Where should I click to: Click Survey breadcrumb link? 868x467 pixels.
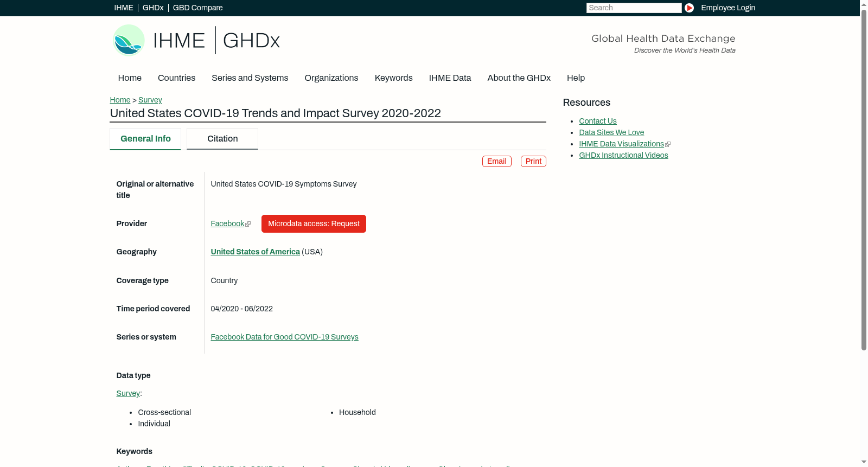pos(150,100)
